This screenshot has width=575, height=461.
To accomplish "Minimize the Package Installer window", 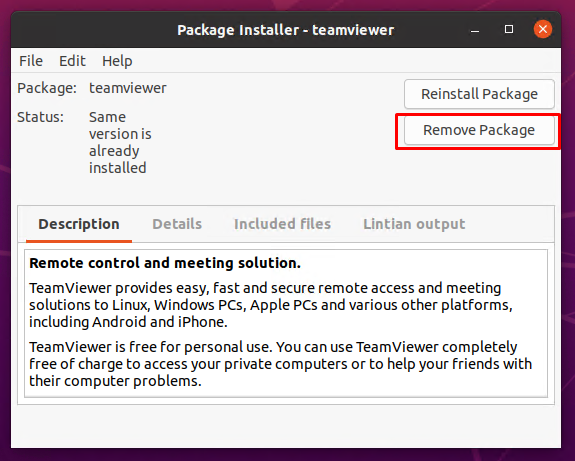I will (475, 29).
